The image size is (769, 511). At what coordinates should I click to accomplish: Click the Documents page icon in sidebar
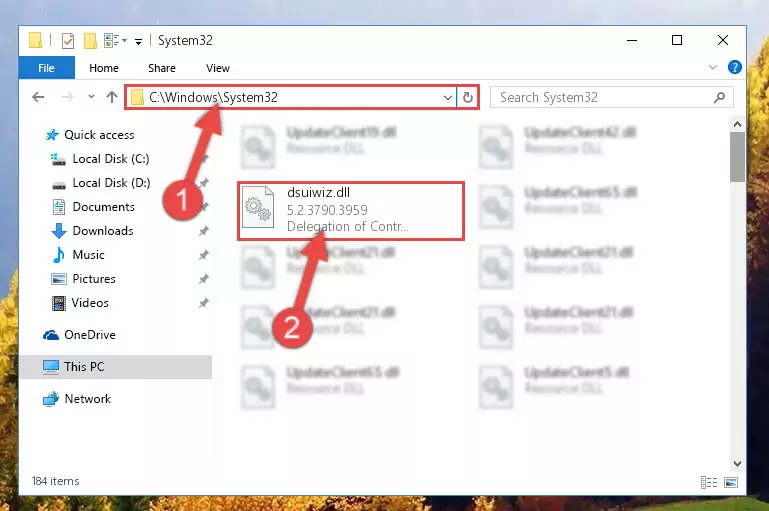tap(59, 207)
